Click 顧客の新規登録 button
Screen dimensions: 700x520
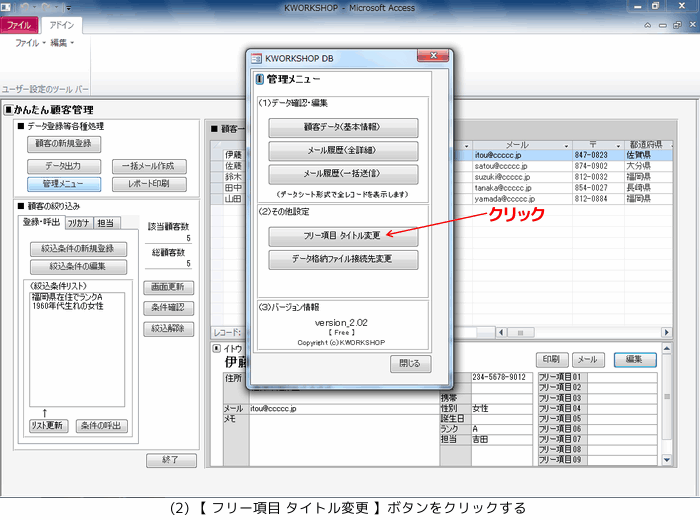pos(64,144)
